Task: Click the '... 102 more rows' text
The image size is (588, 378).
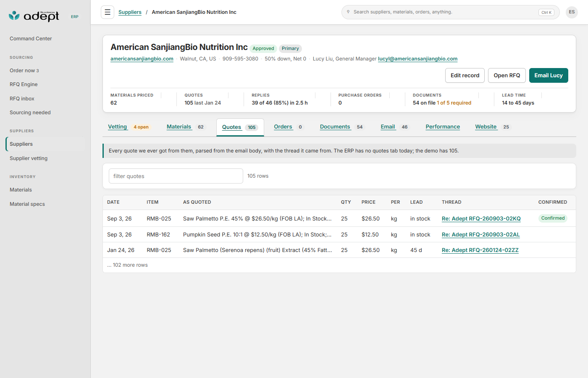Action: click(127, 265)
